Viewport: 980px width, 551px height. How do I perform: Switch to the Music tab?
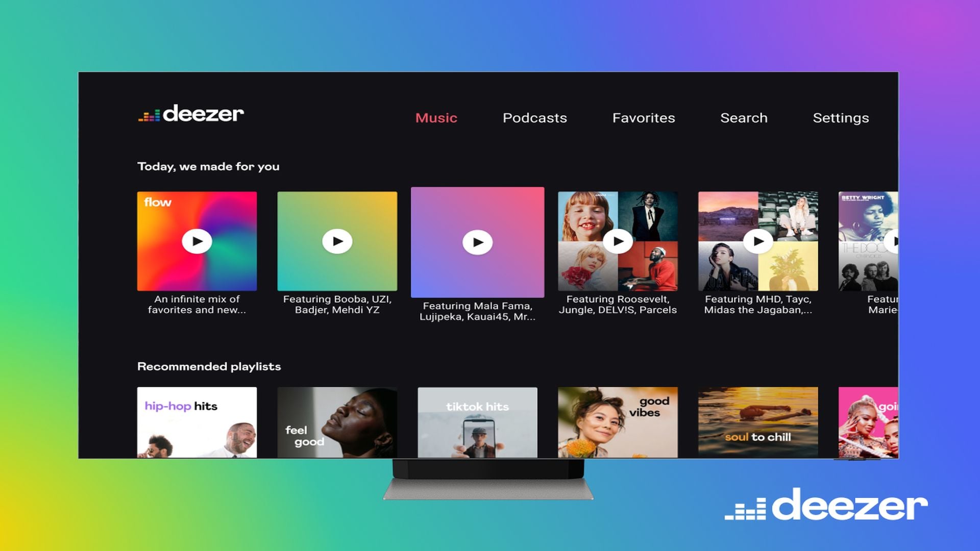436,118
